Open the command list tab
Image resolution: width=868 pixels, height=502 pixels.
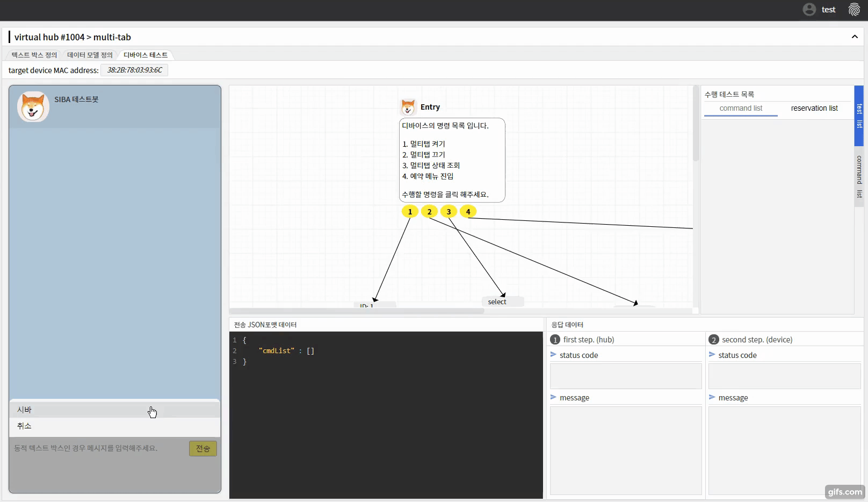click(x=741, y=108)
